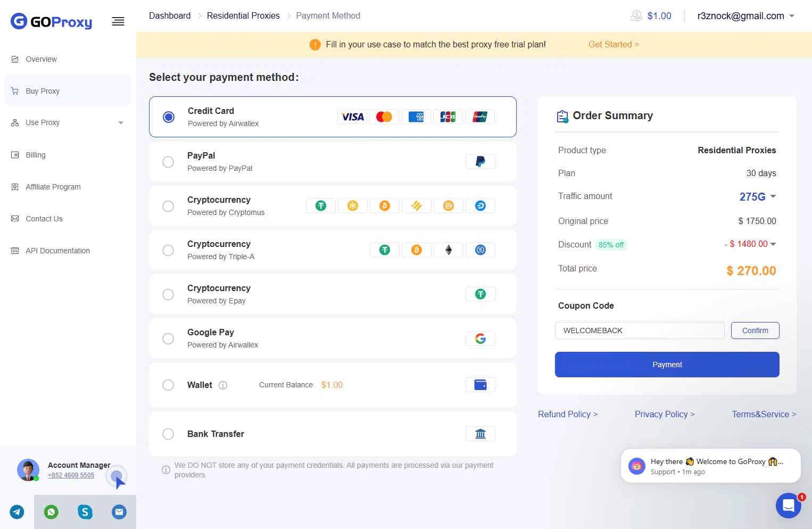The width and height of the screenshot is (812, 529).
Task: Open WhatsApp contact icon
Action: pos(51,512)
